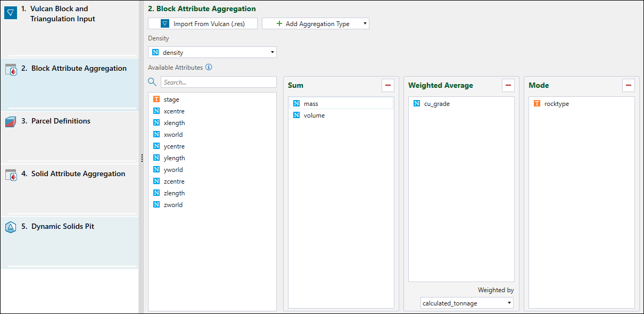The width and height of the screenshot is (644, 314).
Task: Select the stage attribute
Action: click(x=171, y=100)
